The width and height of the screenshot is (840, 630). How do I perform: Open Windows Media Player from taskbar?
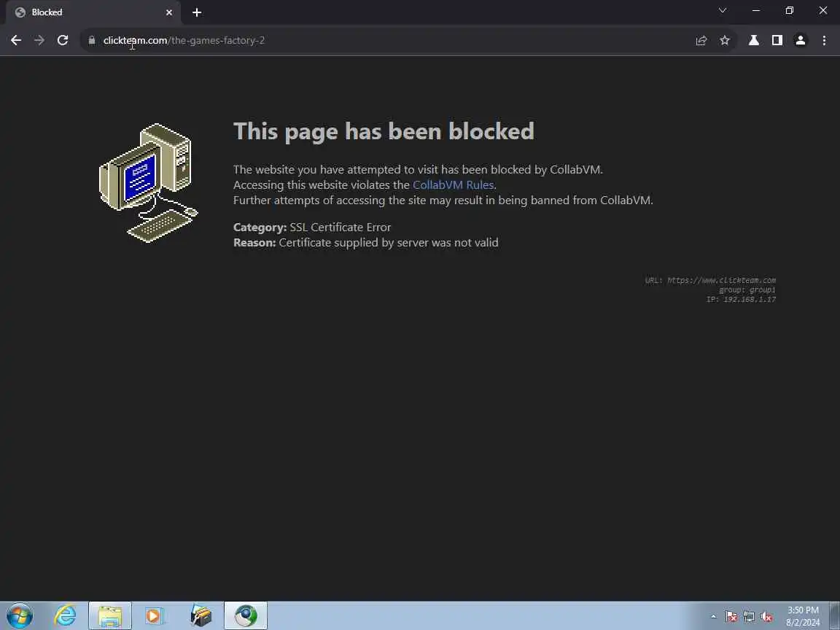coord(155,615)
